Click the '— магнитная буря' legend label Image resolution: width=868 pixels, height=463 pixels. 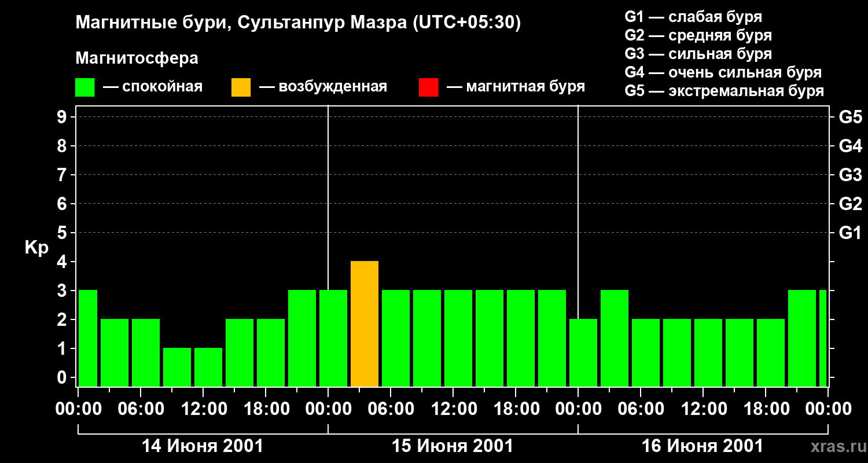(516, 87)
